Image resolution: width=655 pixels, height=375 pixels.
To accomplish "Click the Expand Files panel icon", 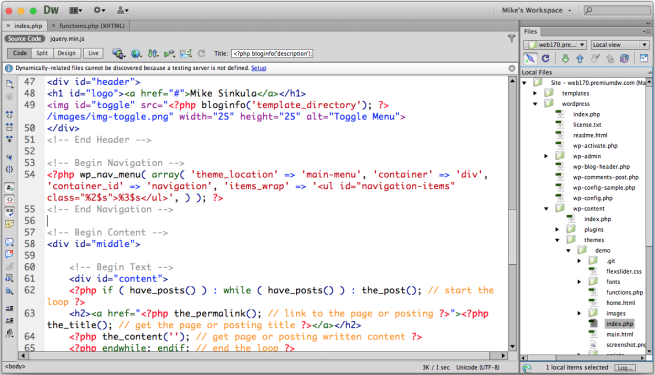I will 644,58.
